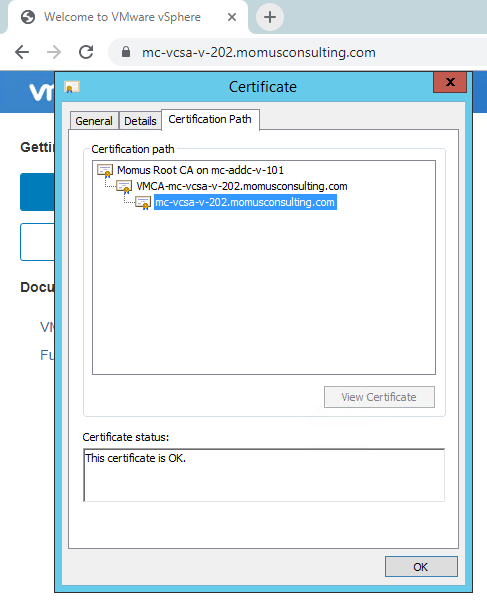Click the certificate icon in dialog title bar
487x608 pixels.
click(x=72, y=87)
